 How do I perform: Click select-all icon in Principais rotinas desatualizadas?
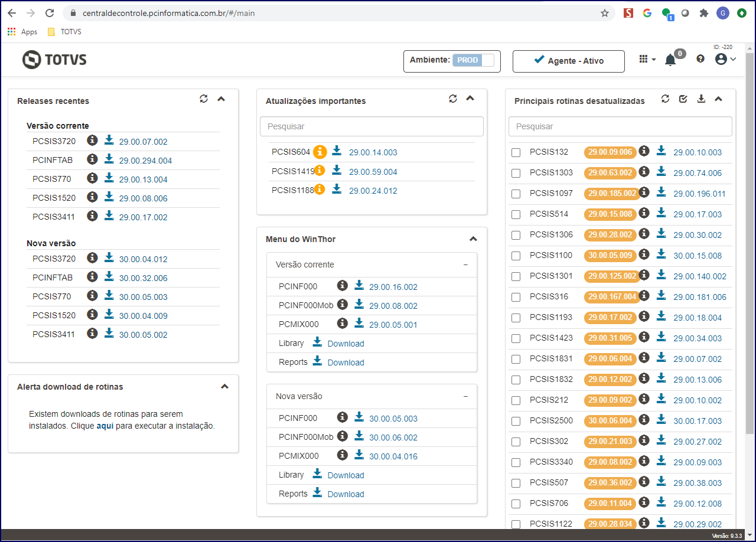(x=683, y=99)
